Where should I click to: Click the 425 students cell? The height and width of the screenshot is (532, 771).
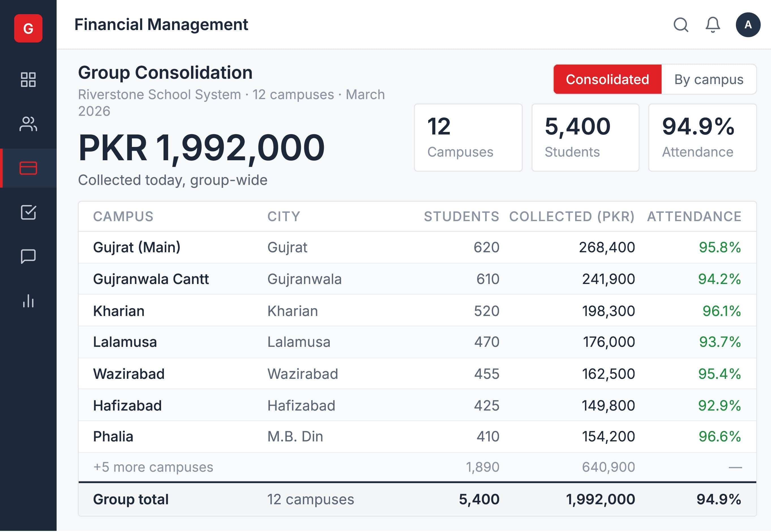point(487,406)
